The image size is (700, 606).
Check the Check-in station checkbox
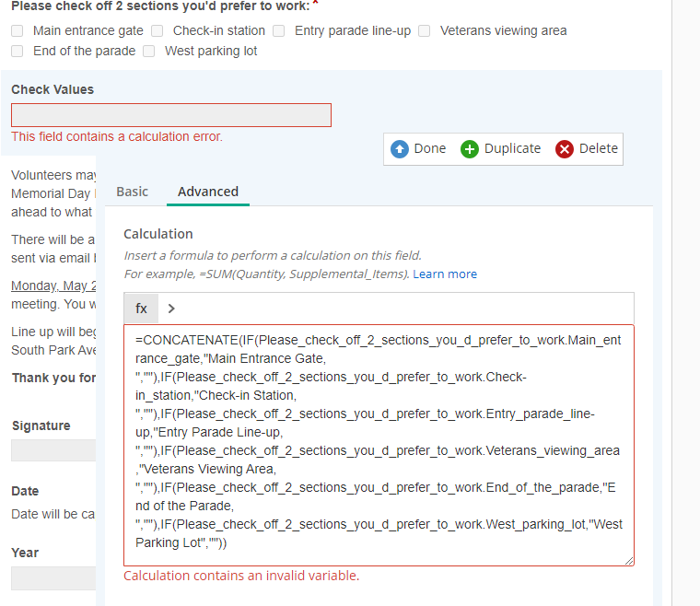157,31
